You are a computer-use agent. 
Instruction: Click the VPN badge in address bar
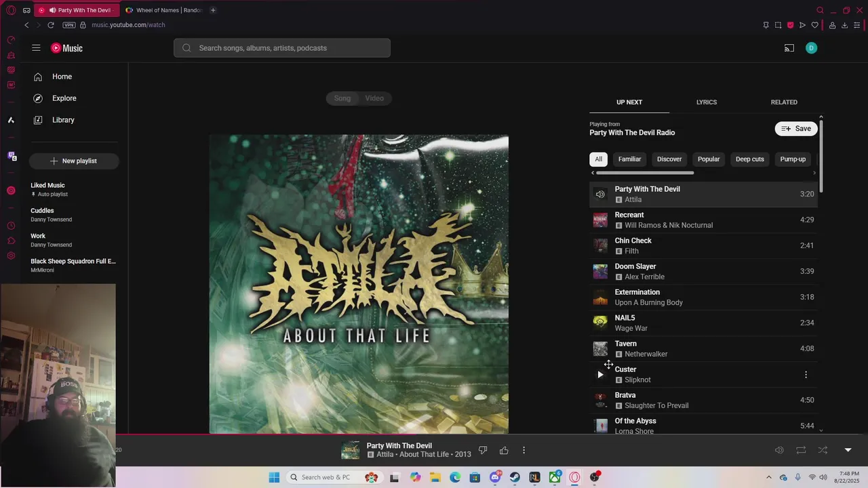point(69,25)
